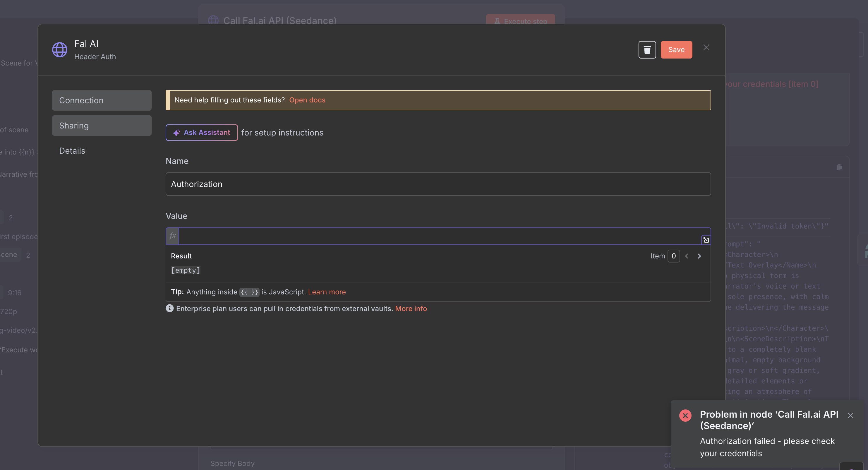Go to next result item
This screenshot has height=470, width=868.
(699, 256)
